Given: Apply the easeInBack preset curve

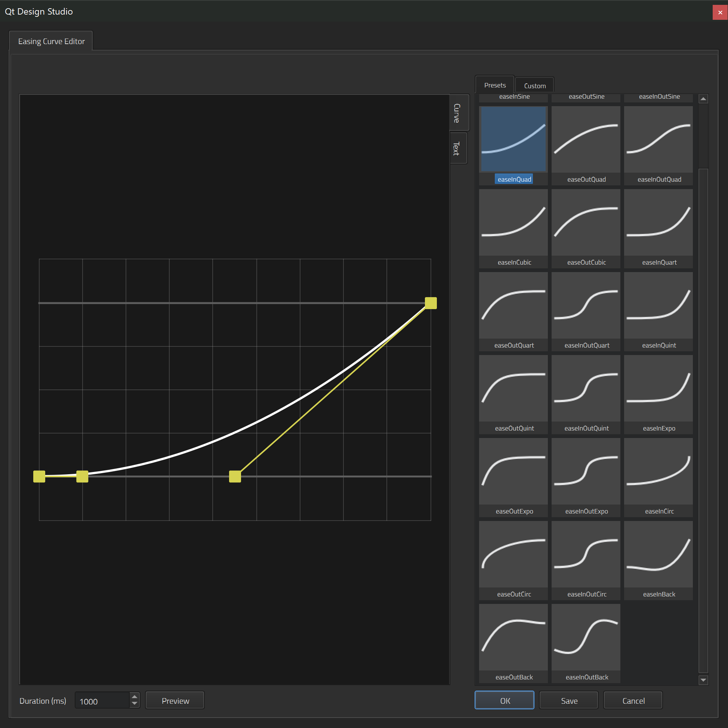Looking at the screenshot, I should tap(658, 554).
